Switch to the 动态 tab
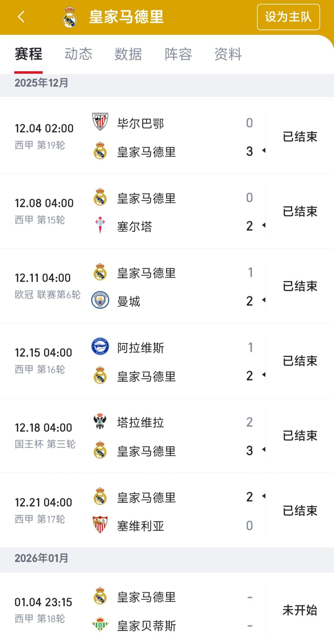Viewport: 334px width, 644px height. tap(79, 54)
